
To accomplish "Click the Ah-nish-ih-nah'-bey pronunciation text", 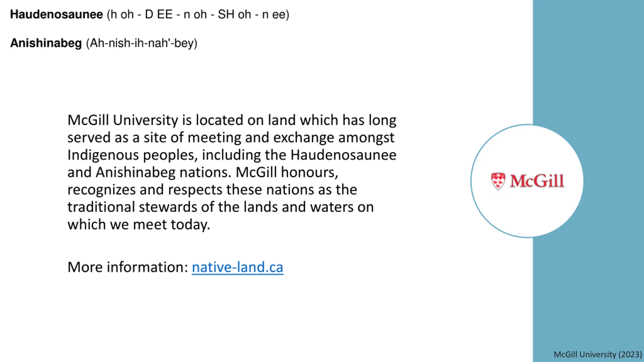I will tap(142, 43).
